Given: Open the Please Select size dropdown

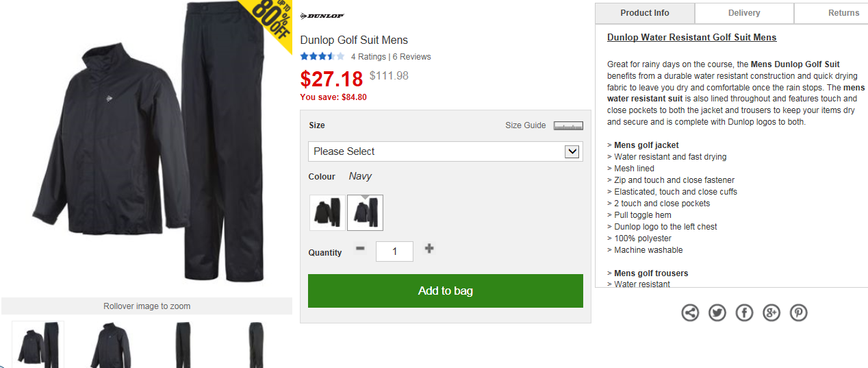Looking at the screenshot, I should pos(445,151).
